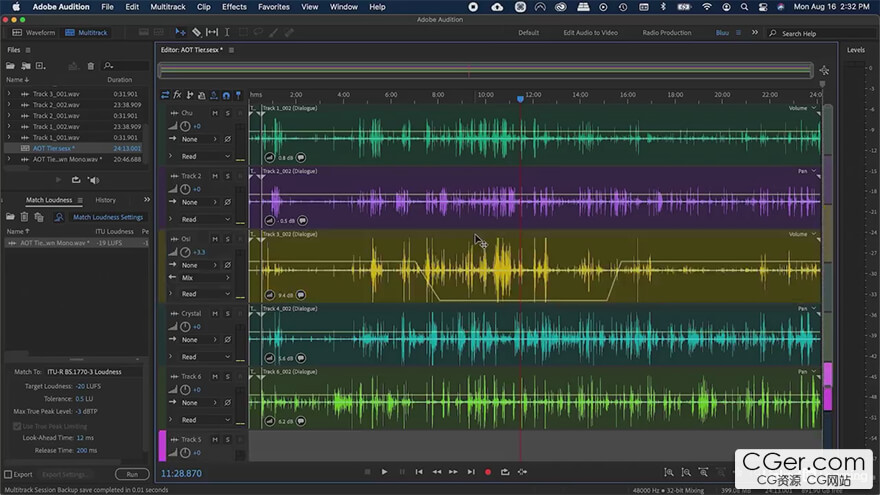The height and width of the screenshot is (495, 880).
Task: Expand the workspace overflow chevrons
Action: point(755,33)
